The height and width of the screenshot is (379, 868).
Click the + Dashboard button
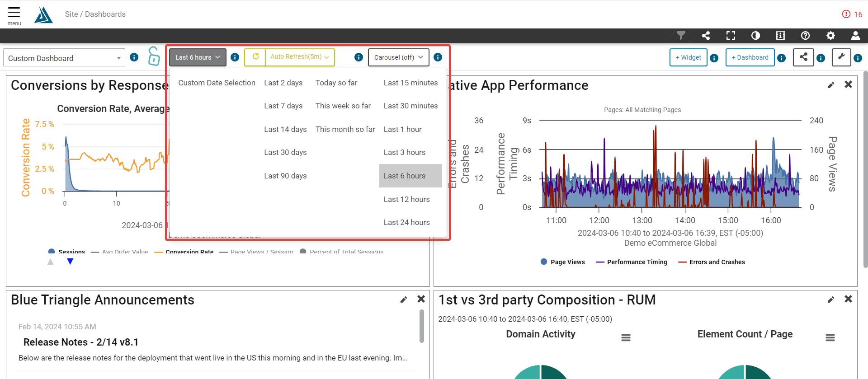(750, 57)
